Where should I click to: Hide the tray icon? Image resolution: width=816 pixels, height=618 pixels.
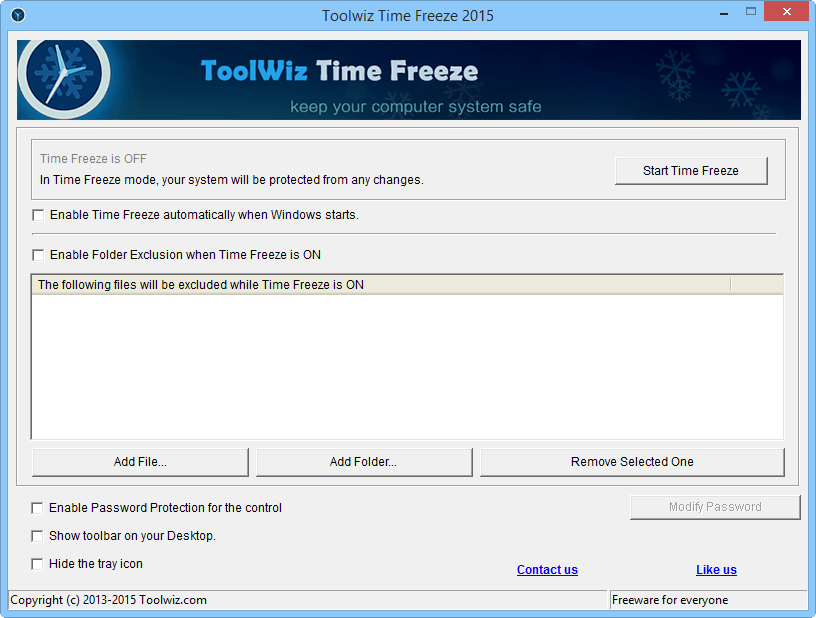tap(38, 563)
